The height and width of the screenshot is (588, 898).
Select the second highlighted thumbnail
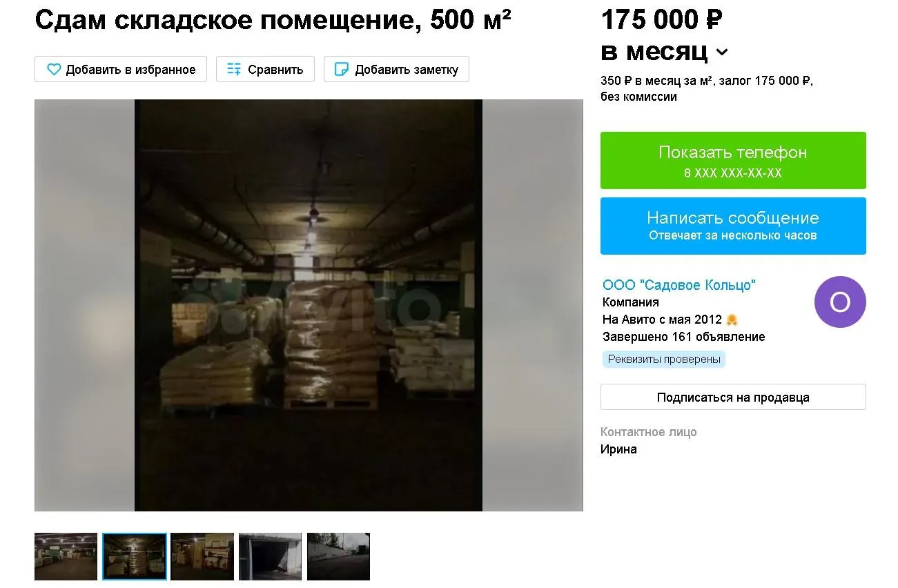tap(135, 556)
